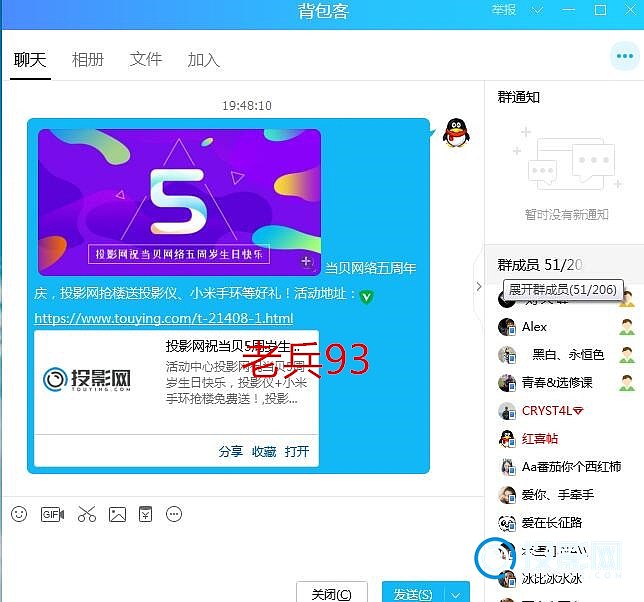The width and height of the screenshot is (644, 602).
Task: Open the three-dot group menu
Action: click(625, 56)
